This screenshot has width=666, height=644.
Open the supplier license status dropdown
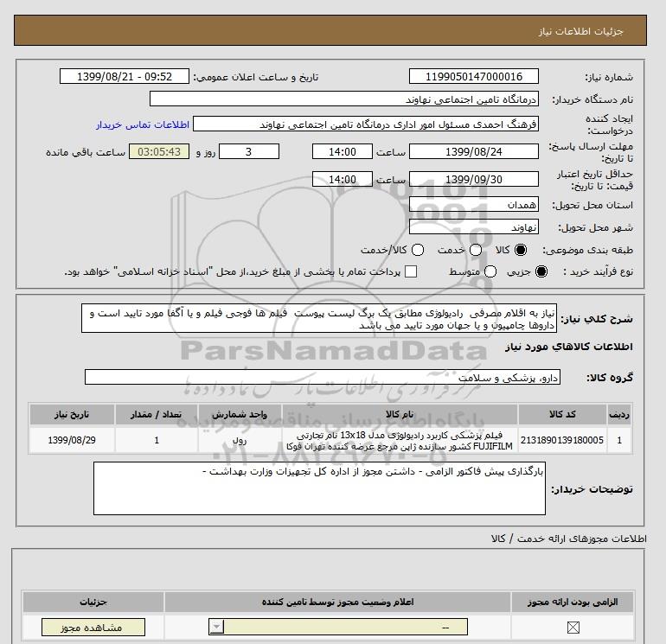tap(338, 627)
